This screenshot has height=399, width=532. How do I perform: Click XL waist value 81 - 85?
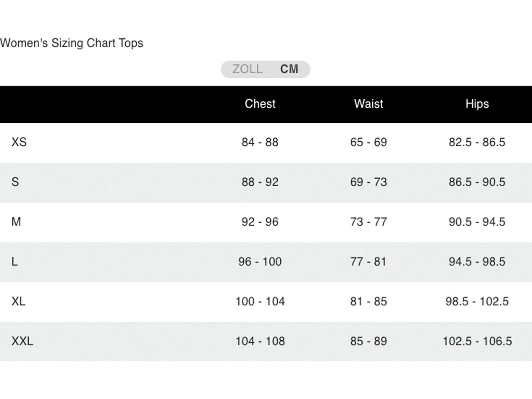click(368, 302)
